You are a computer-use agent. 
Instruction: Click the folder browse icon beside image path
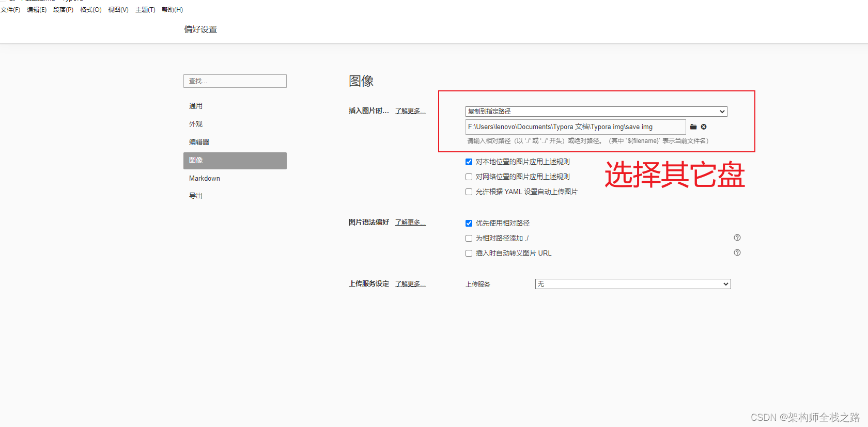693,127
